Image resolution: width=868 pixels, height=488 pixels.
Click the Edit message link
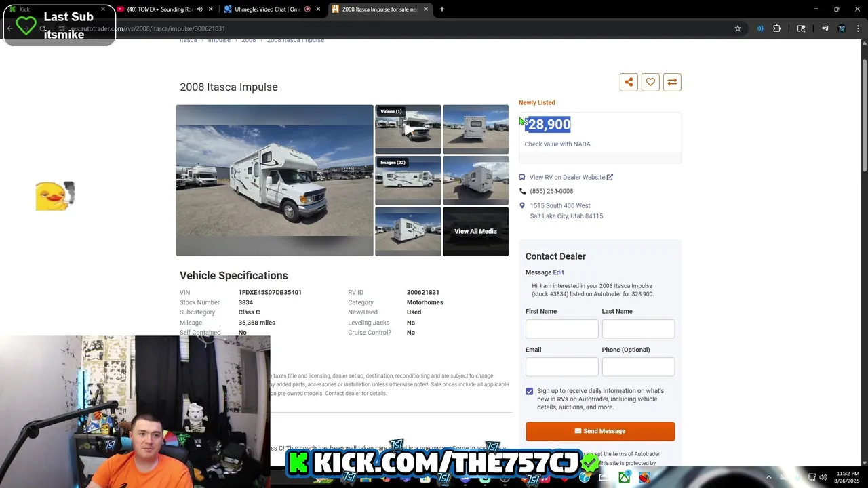pyautogui.click(x=558, y=272)
